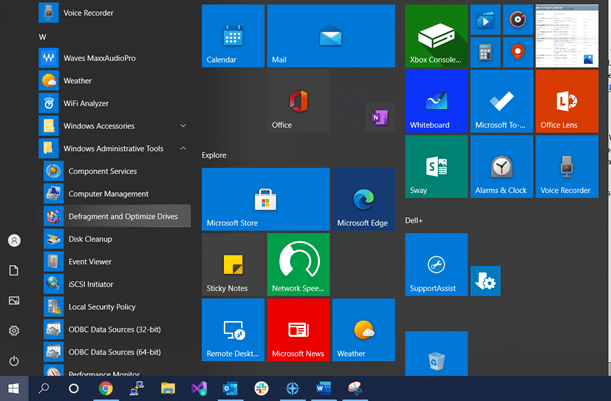This screenshot has width=611, height=401.
Task: Open the Voice Recorder tile
Action: pos(567,166)
